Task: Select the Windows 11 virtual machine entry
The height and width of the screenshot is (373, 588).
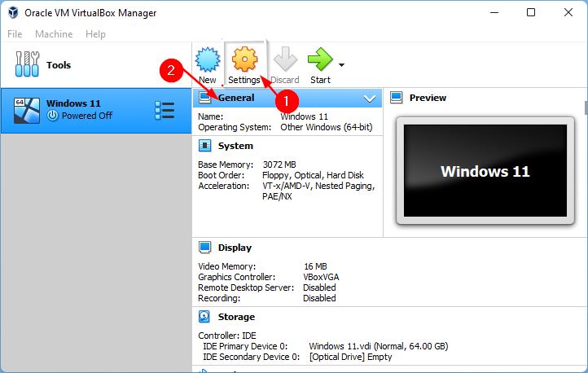Action: click(x=96, y=111)
